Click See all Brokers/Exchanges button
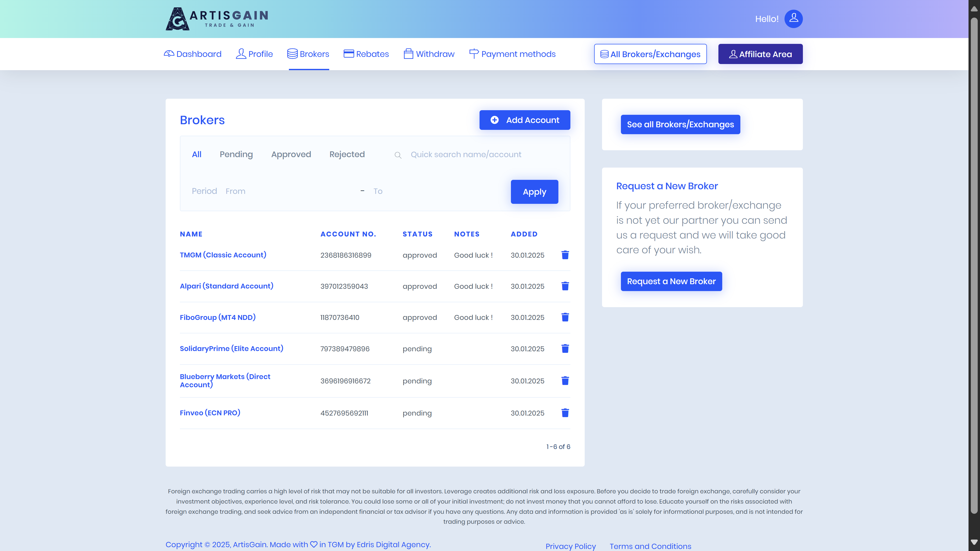 680,124
